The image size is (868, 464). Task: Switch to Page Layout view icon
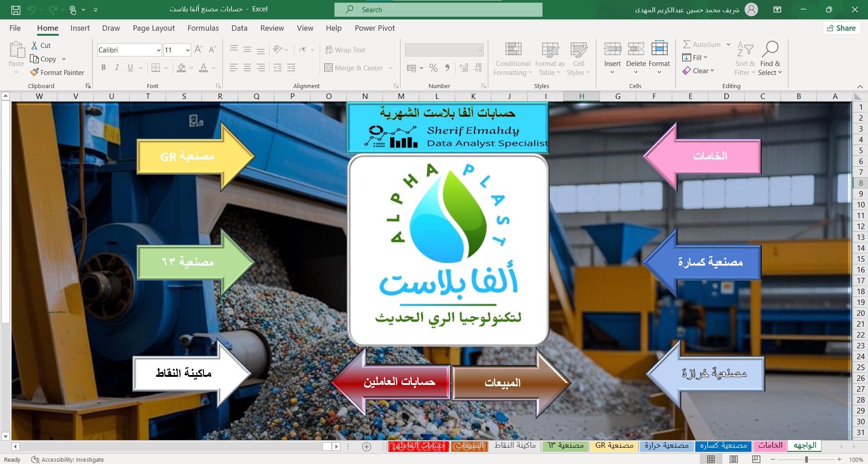734,459
